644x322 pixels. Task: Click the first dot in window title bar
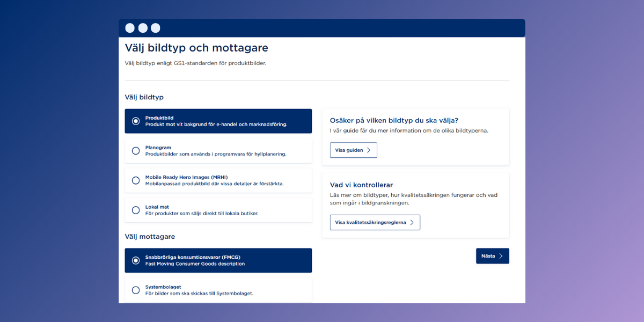pos(130,28)
